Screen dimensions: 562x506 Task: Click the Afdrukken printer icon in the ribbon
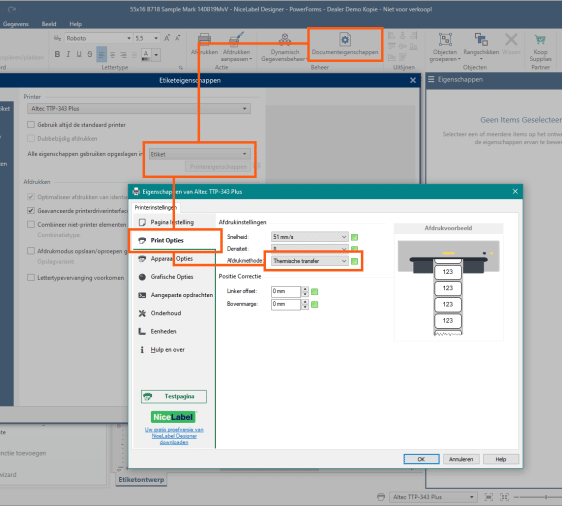[x=205, y=39]
